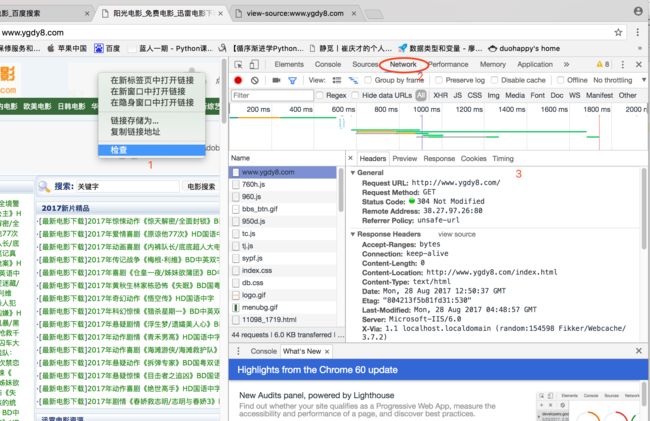Open the Sources tab
The width and height of the screenshot is (650, 421).
coord(365,64)
